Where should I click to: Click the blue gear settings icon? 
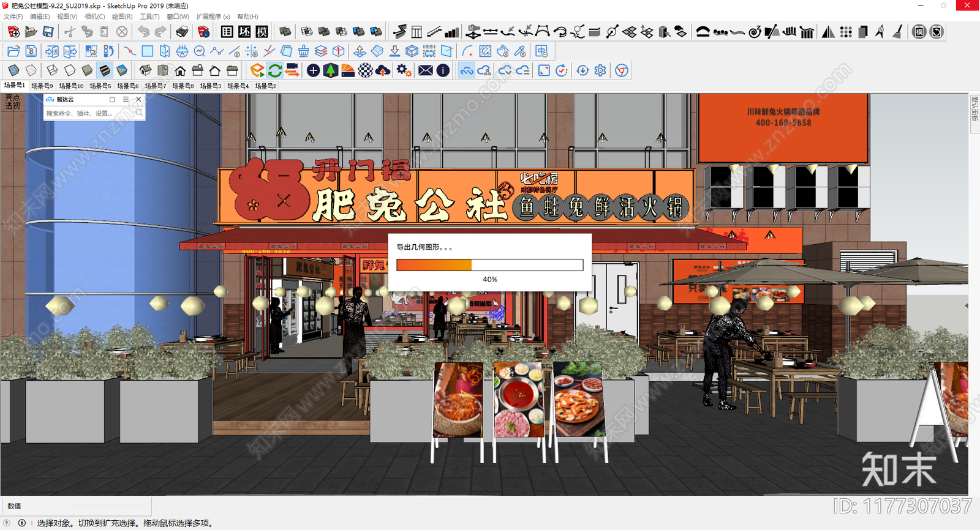pyautogui.click(x=600, y=70)
